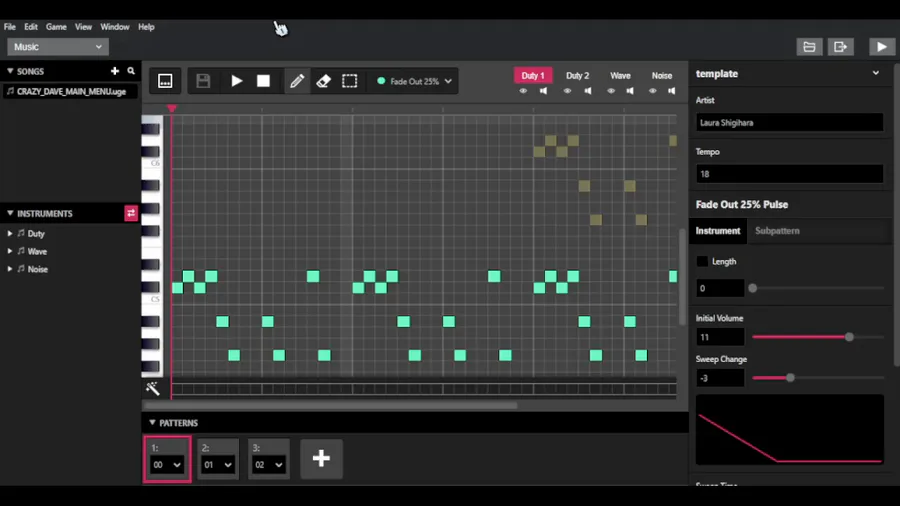Run the game with top-right play button
Viewport: 900px width, 506px height.
pos(882,47)
